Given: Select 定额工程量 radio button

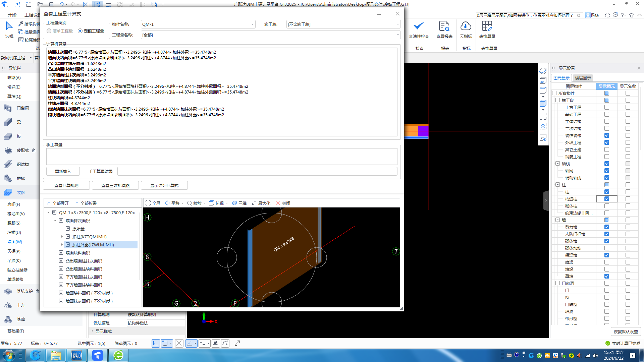Looking at the screenshot, I should (x=80, y=31).
